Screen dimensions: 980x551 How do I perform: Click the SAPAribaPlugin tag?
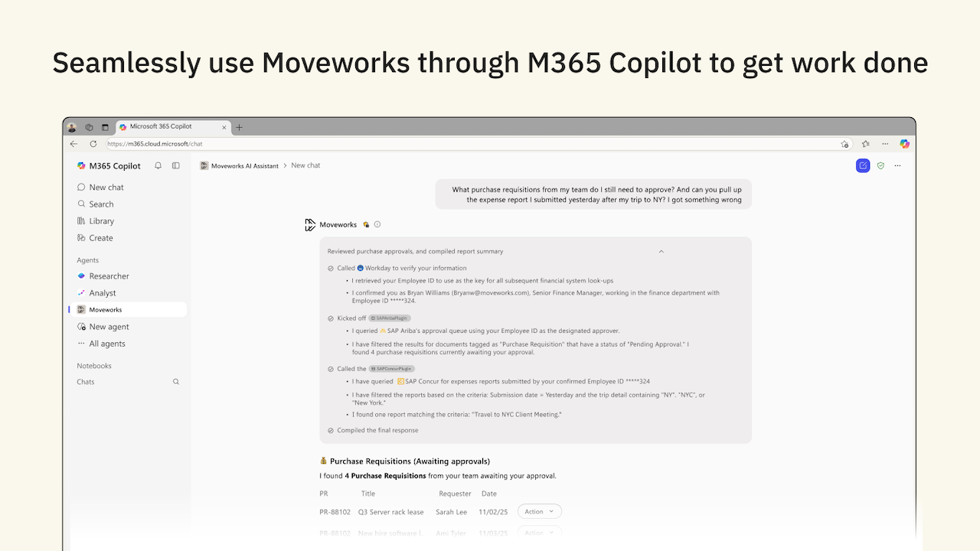pos(390,318)
